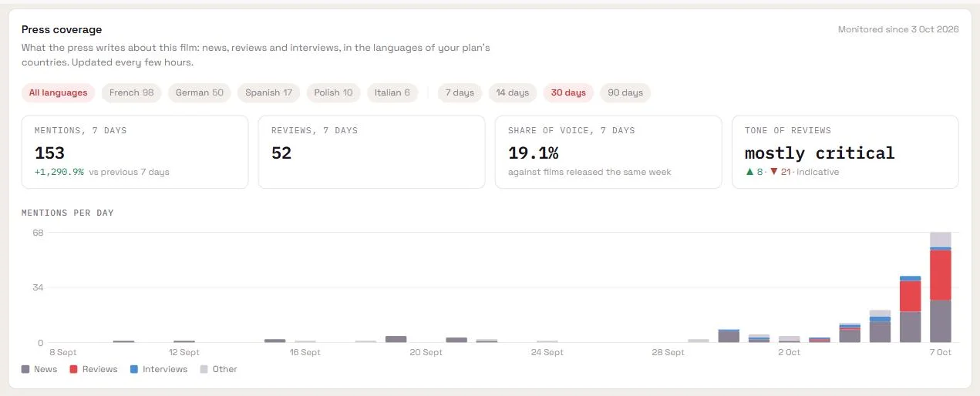Filter coverage by French 98
980x396 pixels.
(x=132, y=92)
